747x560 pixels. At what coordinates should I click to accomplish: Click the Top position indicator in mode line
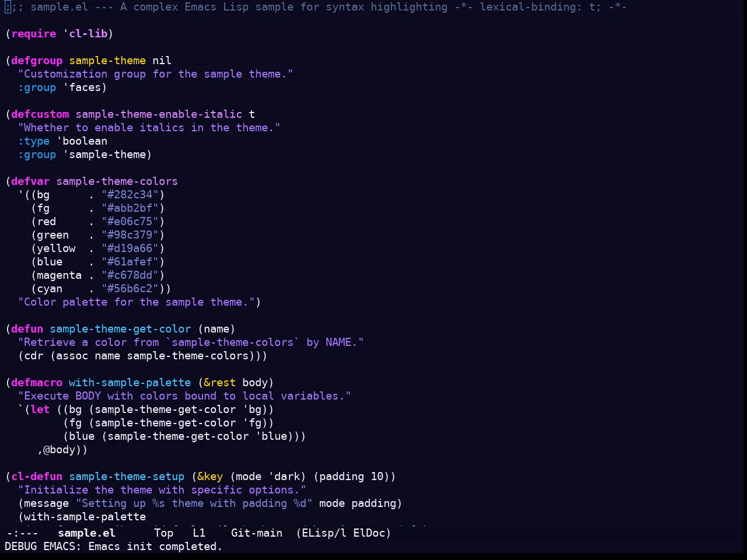163,533
